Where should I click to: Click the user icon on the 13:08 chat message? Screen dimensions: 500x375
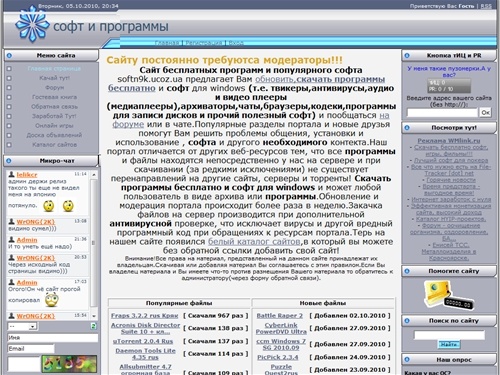pos(12,222)
